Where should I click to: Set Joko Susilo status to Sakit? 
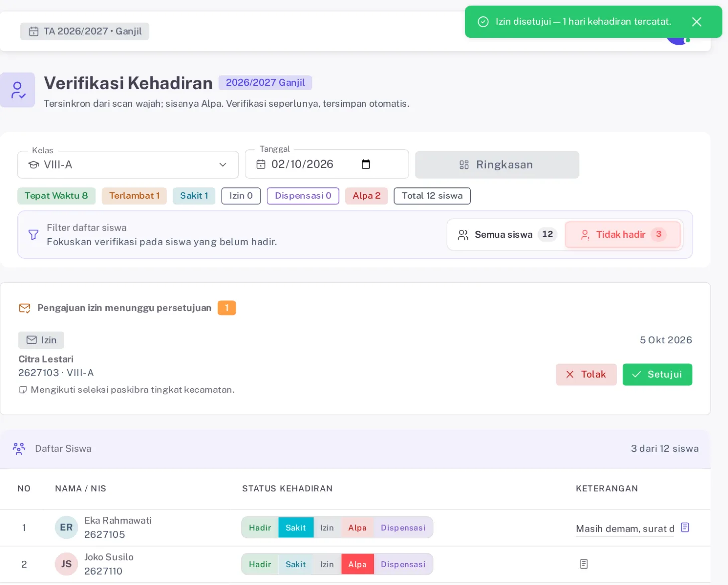(x=296, y=564)
